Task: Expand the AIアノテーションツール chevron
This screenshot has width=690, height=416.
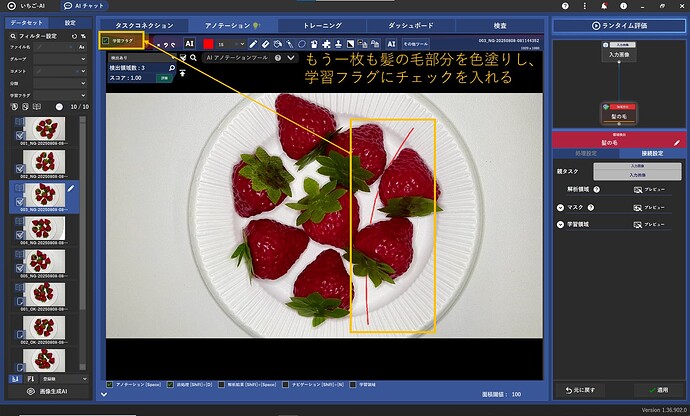Action: (291, 58)
